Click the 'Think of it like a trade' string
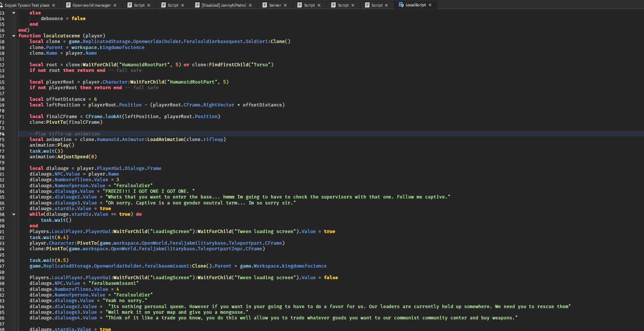Image resolution: width=644 pixels, height=331 pixels. click(x=312, y=318)
